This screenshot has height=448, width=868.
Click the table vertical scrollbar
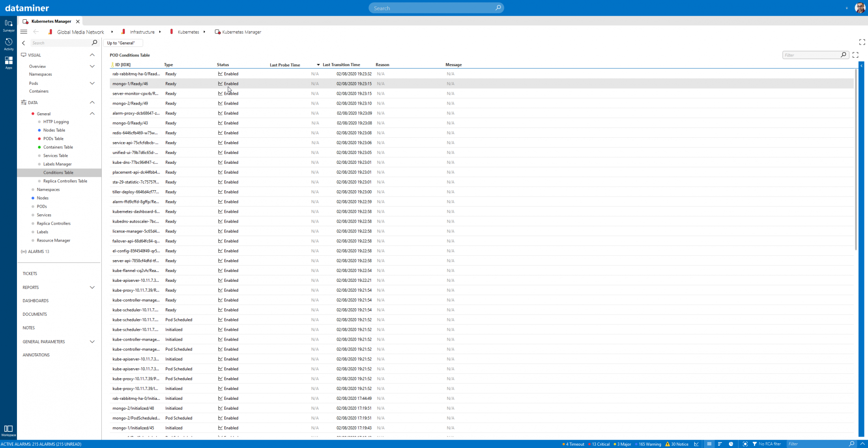point(855,159)
